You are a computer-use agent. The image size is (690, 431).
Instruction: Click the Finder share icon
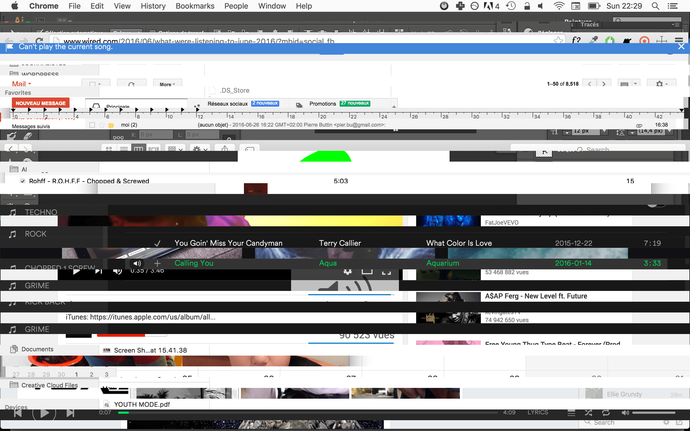point(225,149)
